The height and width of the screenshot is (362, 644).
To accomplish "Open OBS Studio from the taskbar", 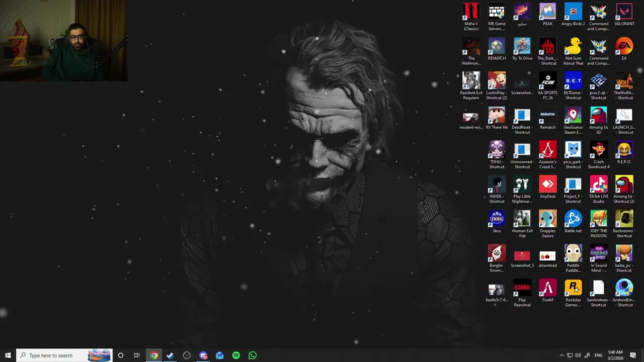I will pos(187,355).
